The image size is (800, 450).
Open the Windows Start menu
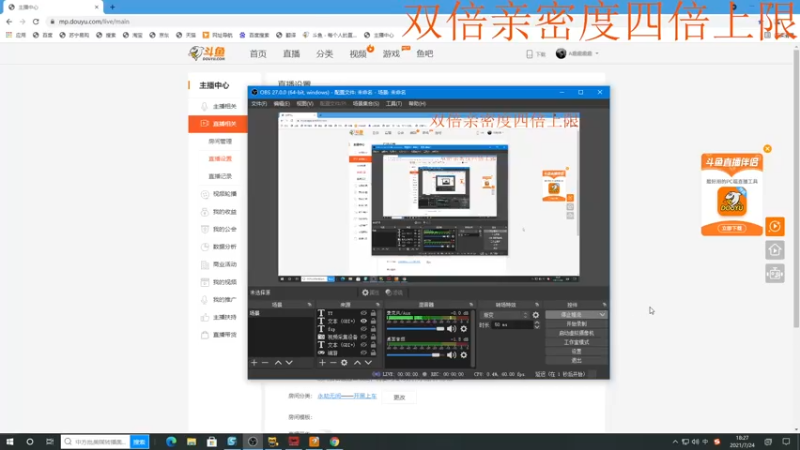point(10,441)
